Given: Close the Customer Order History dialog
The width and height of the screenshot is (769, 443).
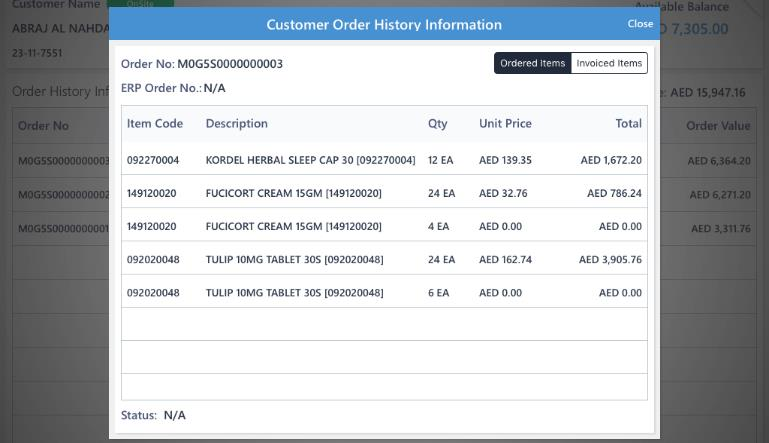Looking at the screenshot, I should pyautogui.click(x=640, y=24).
